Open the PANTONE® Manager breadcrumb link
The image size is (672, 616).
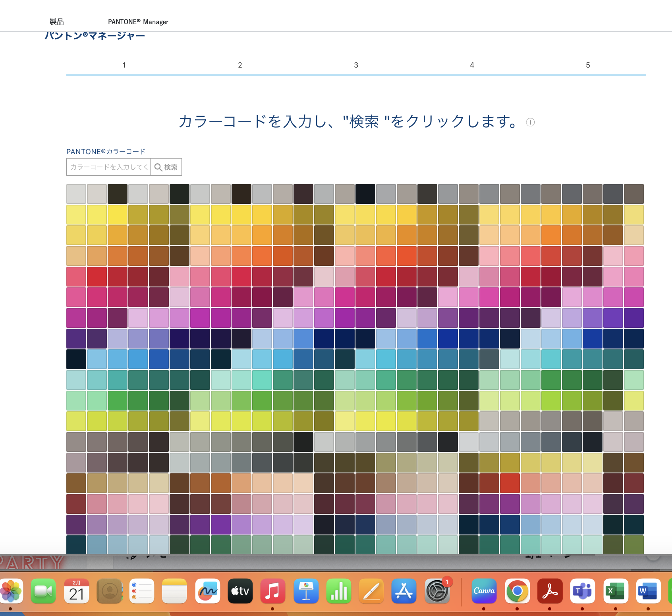point(138,22)
